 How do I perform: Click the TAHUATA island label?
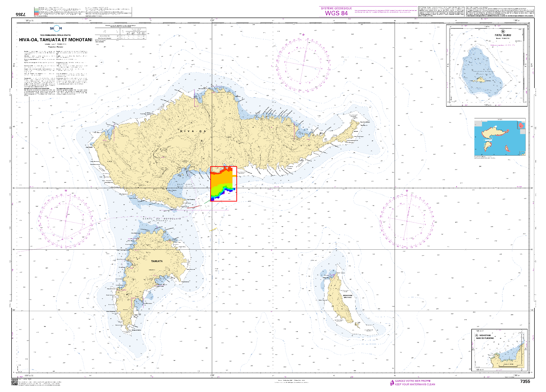pos(157,261)
